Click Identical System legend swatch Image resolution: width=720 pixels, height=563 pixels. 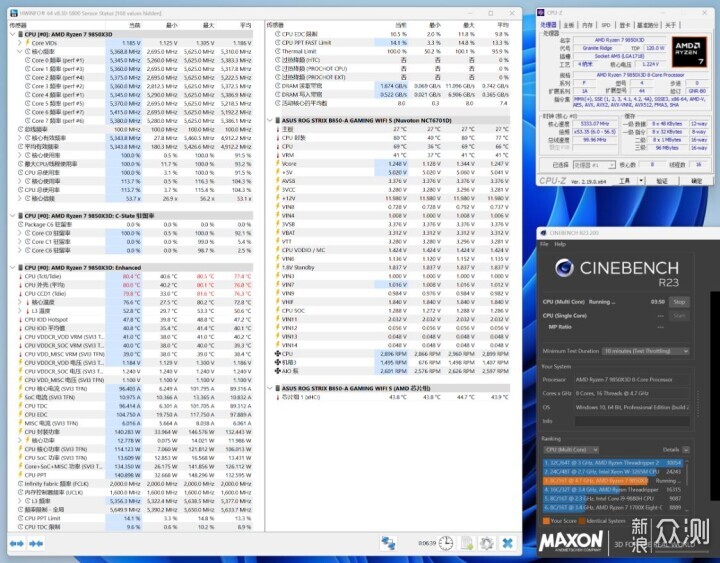coord(582,521)
